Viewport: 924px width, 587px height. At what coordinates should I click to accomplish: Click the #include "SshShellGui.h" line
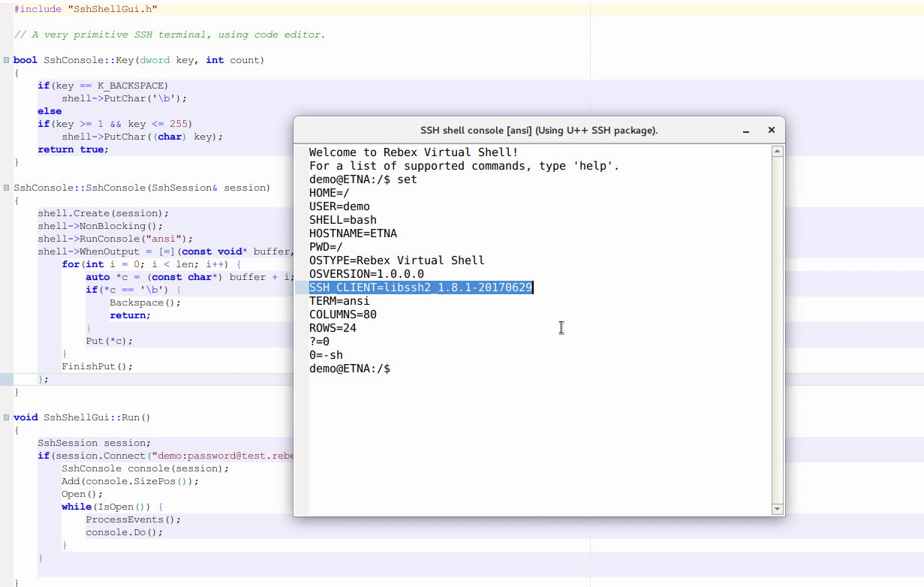click(86, 9)
